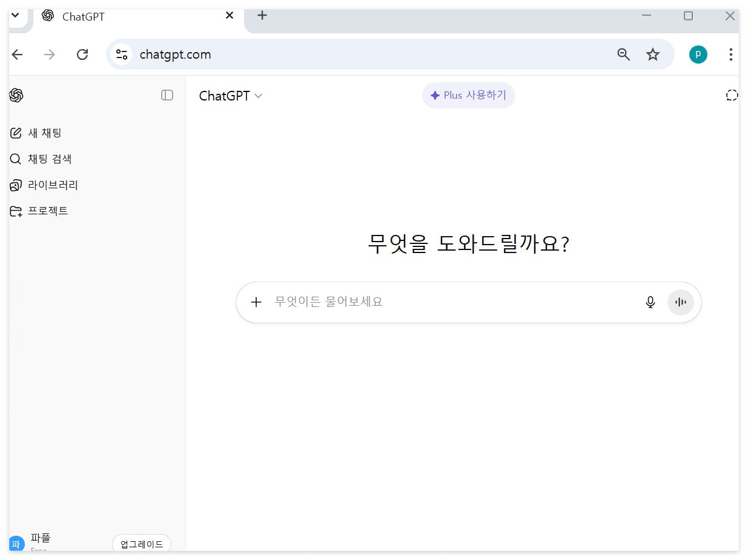748x560 pixels.
Task: Open the attachment options with the plus icon
Action: click(x=256, y=301)
